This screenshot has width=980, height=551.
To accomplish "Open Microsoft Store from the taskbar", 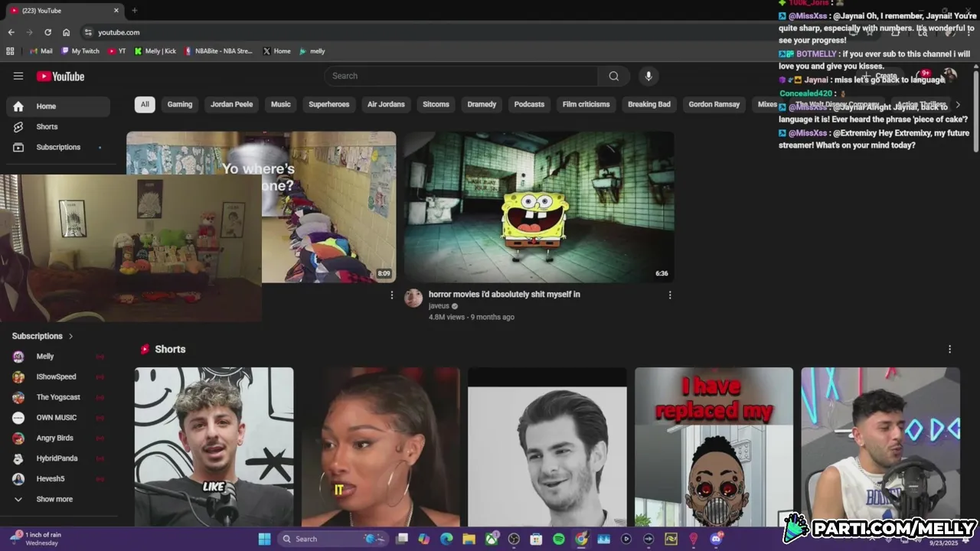I will pyautogui.click(x=536, y=539).
